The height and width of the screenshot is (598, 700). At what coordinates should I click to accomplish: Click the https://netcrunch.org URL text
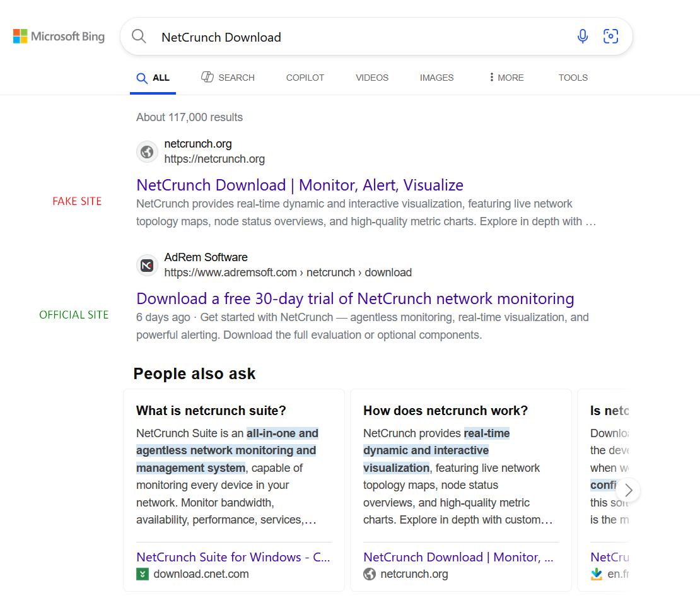[214, 159]
